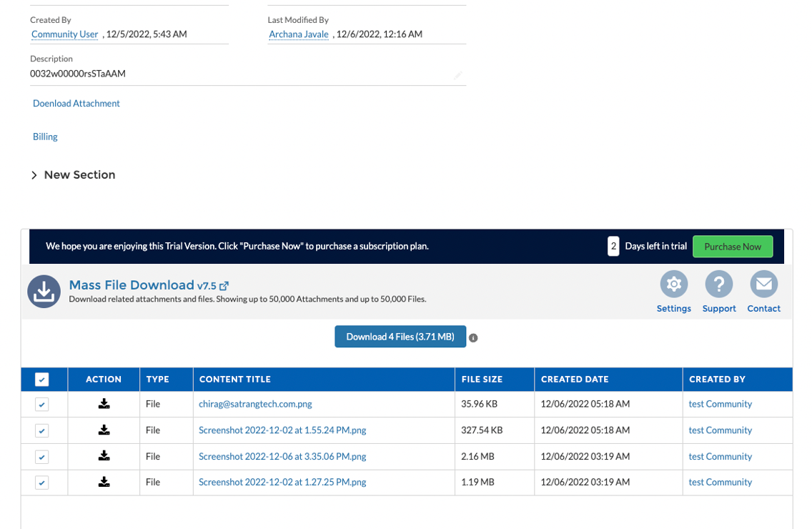Click the 12/06/2022 03:19 AM date in 2.16 MB row
This screenshot has height=529, width=812.
pyautogui.click(x=585, y=457)
